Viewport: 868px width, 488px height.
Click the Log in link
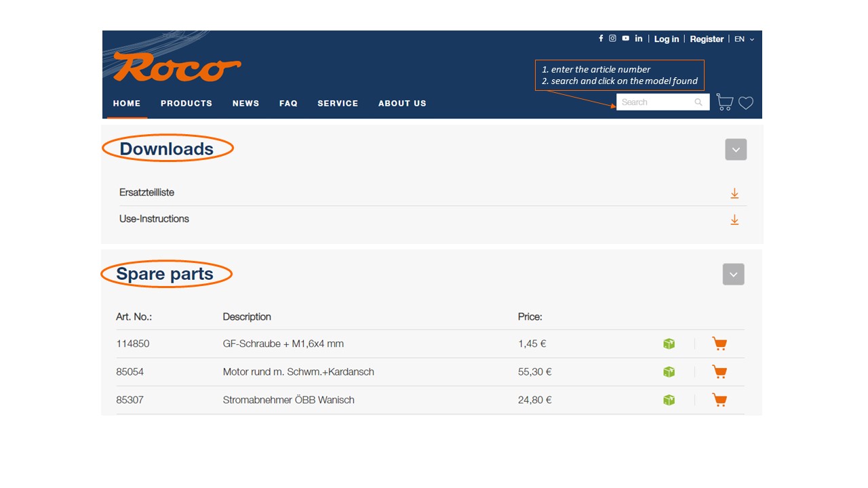point(666,39)
